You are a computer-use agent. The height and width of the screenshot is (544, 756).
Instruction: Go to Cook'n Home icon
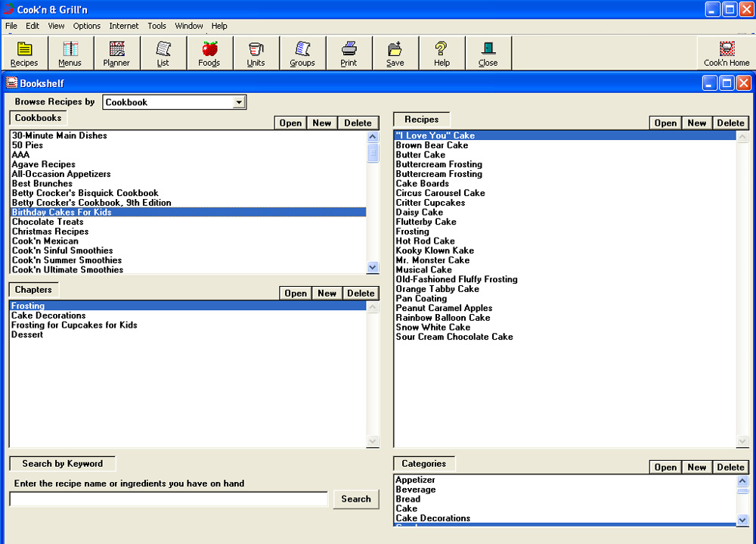pos(726,53)
